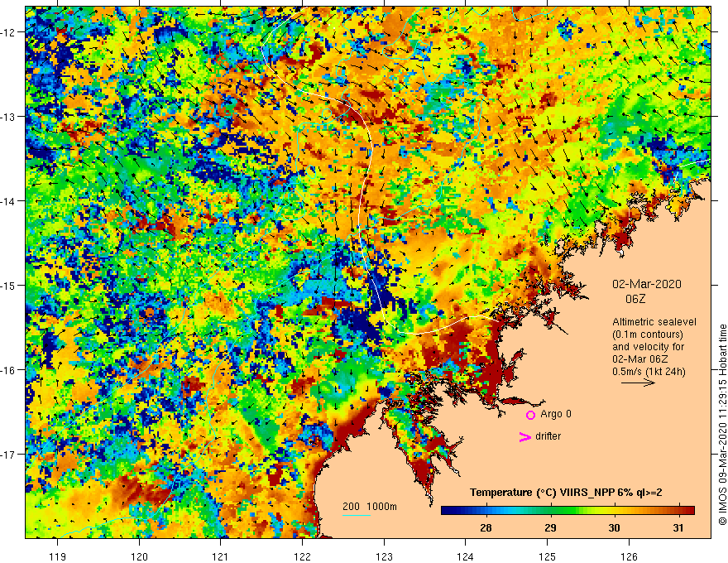The height and width of the screenshot is (563, 728).
Task: Click the temperature color bar legend
Action: [x=568, y=511]
